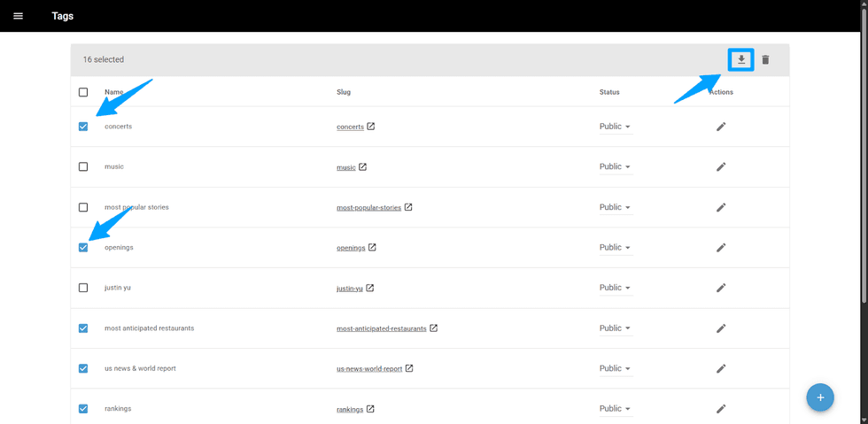The height and width of the screenshot is (424, 868).
Task: Delete selected tags with trash icon
Action: coord(765,60)
